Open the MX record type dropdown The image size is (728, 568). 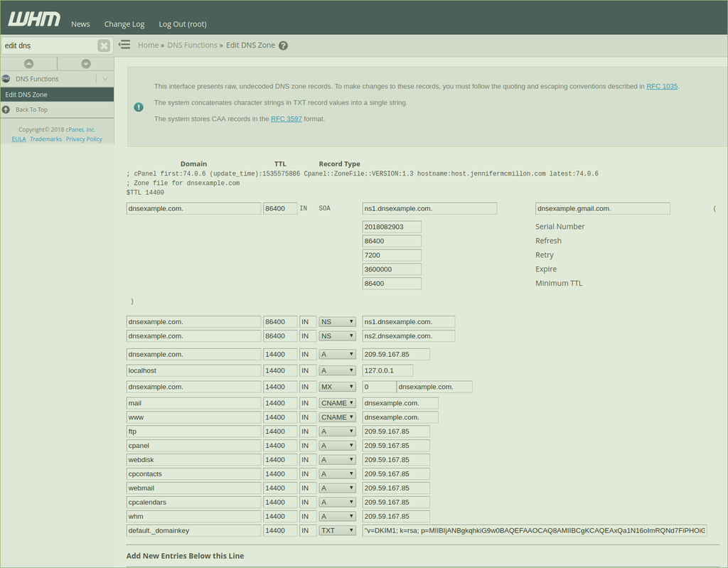tap(337, 386)
